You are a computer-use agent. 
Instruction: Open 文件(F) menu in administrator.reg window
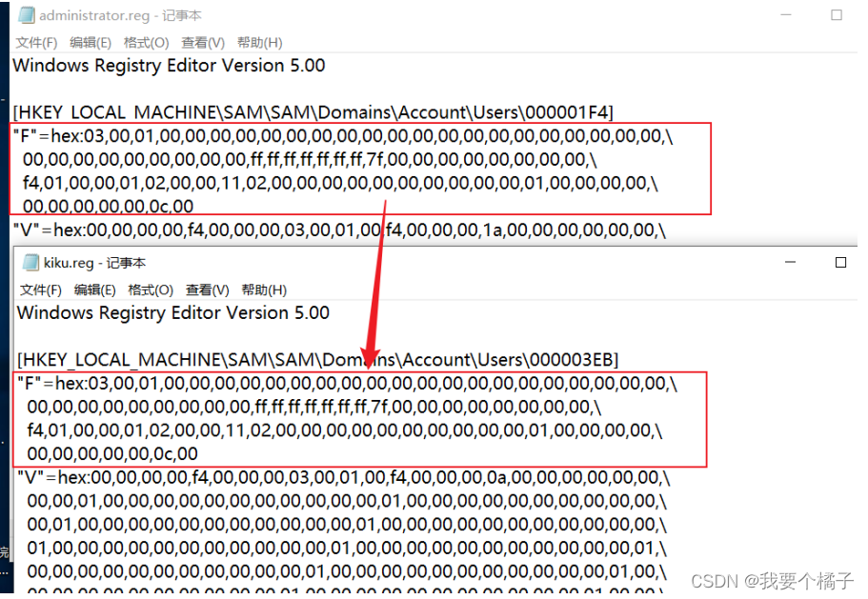[36, 43]
